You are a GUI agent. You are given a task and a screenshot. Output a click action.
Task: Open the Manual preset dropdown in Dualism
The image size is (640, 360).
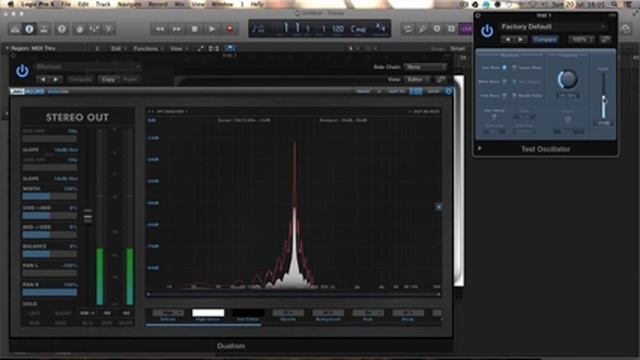click(88, 66)
